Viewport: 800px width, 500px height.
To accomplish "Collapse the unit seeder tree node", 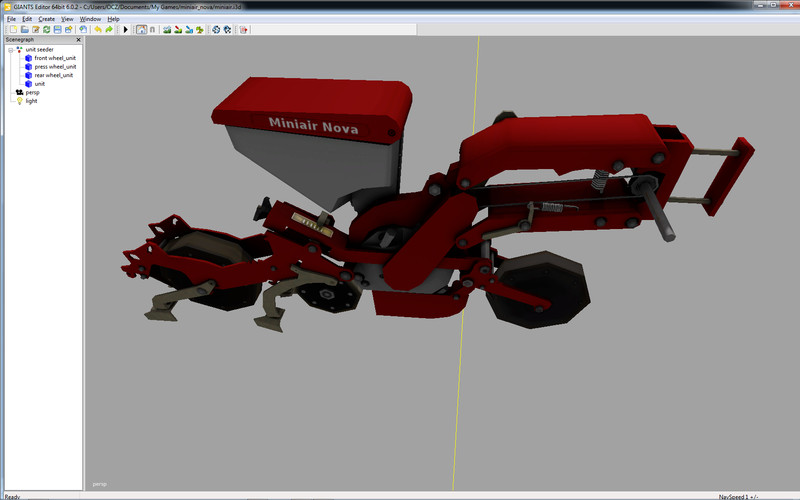I will tap(10, 49).
